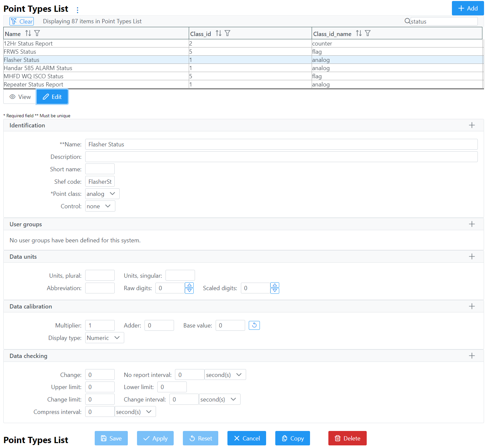Toggle the Data checking section plus icon
This screenshot has width=486, height=448.
pos(472,356)
